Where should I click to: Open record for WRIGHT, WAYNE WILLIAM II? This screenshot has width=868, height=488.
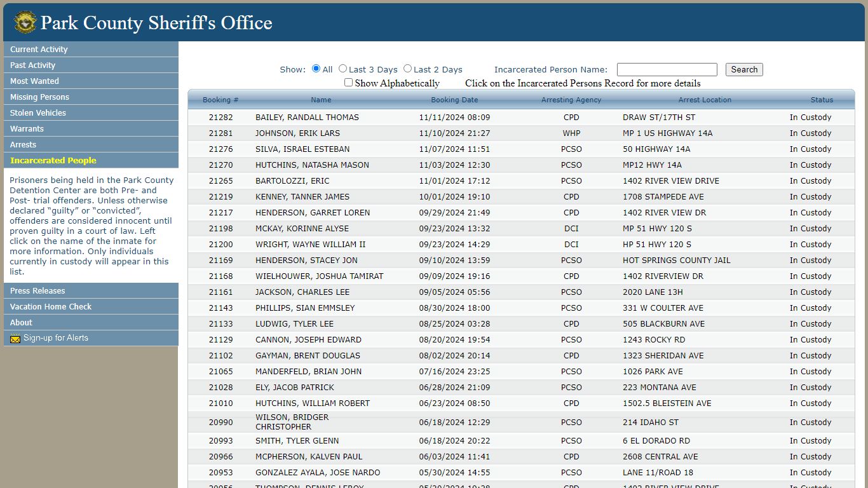coord(521,245)
